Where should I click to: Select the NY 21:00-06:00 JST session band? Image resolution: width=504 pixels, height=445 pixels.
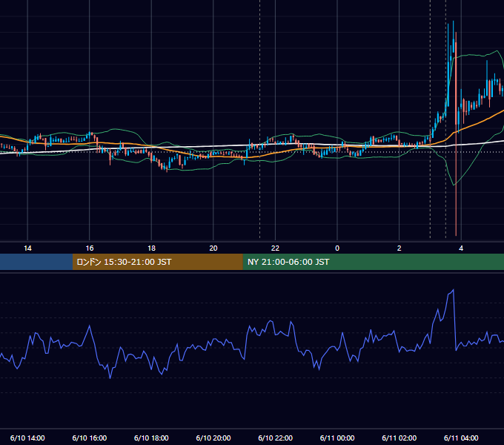[373, 262]
